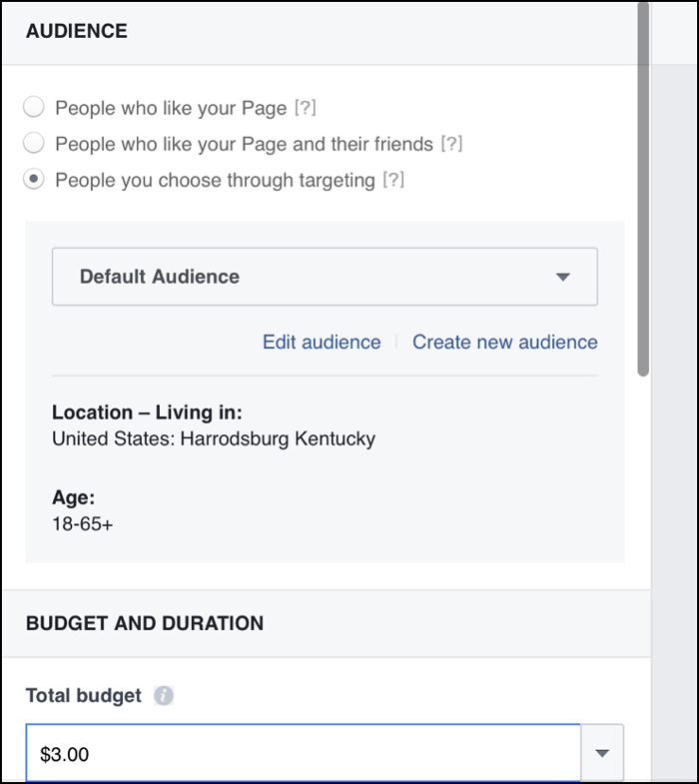
Task: Click the BUDGET AND DURATION heading
Action: coord(145,623)
